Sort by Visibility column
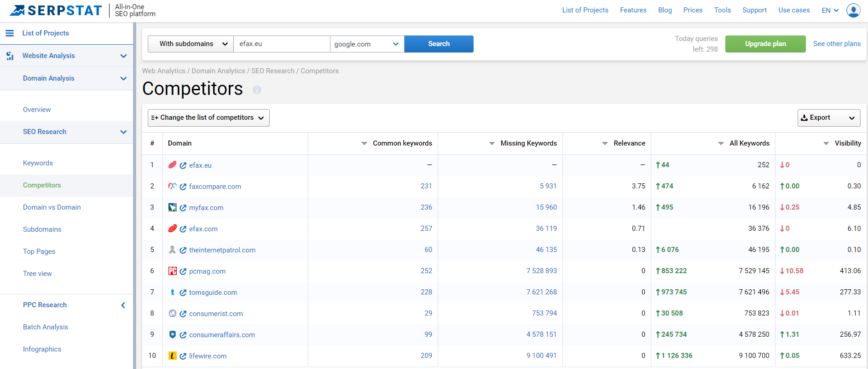The height and width of the screenshot is (369, 868). point(842,143)
